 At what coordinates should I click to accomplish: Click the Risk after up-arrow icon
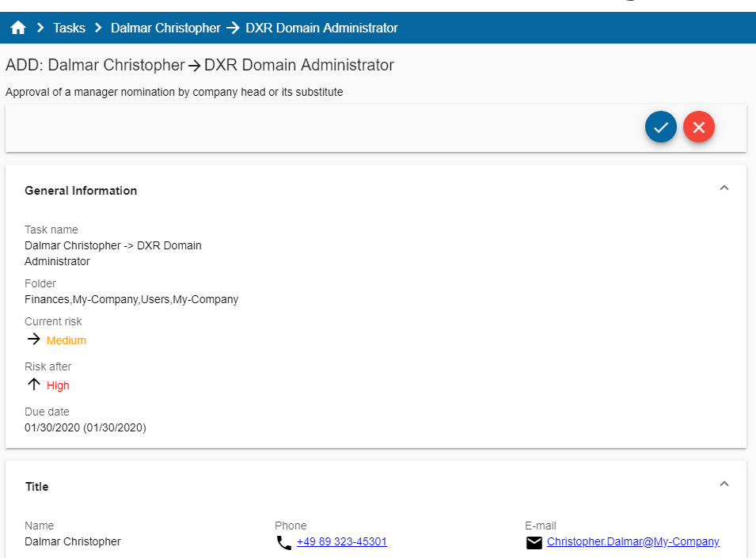[33, 385]
